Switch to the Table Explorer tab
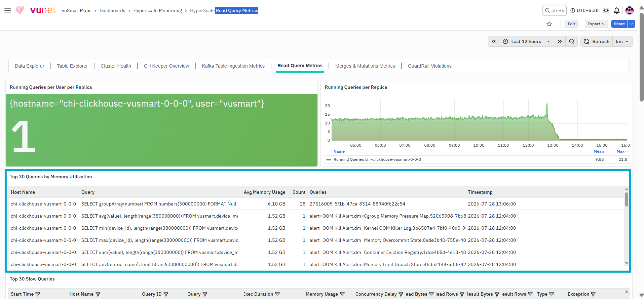This screenshot has height=299, width=644. tap(72, 66)
